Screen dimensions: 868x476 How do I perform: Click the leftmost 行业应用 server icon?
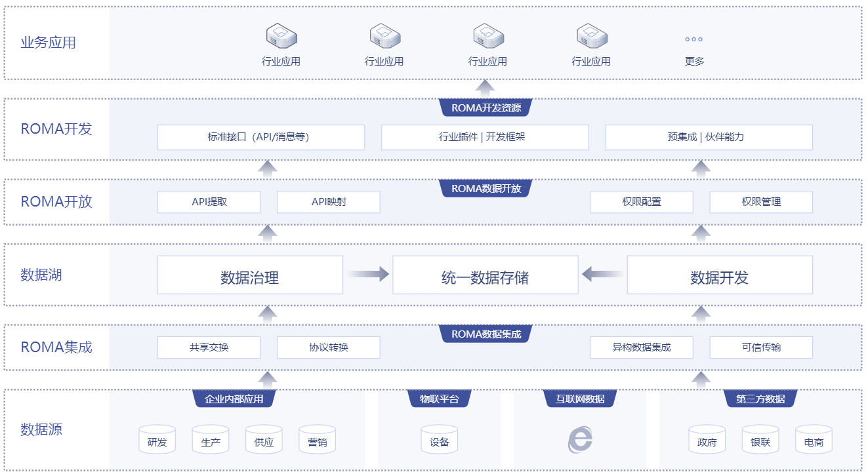click(x=281, y=36)
